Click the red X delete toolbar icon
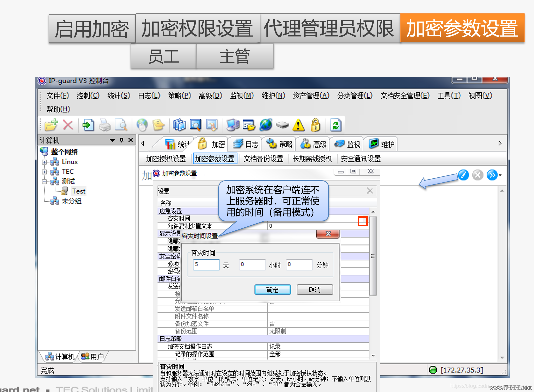Image resolution: width=534 pixels, height=392 pixels. pos(68,125)
